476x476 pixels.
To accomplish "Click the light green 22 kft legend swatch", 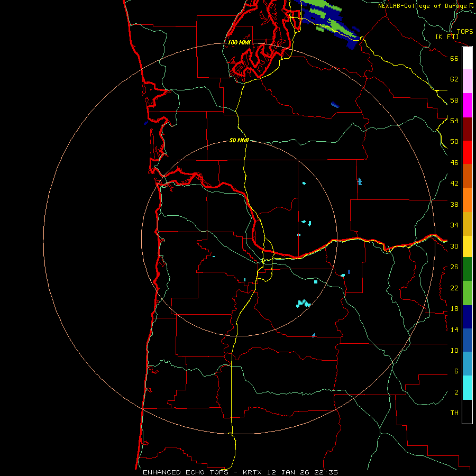I will point(467,293).
